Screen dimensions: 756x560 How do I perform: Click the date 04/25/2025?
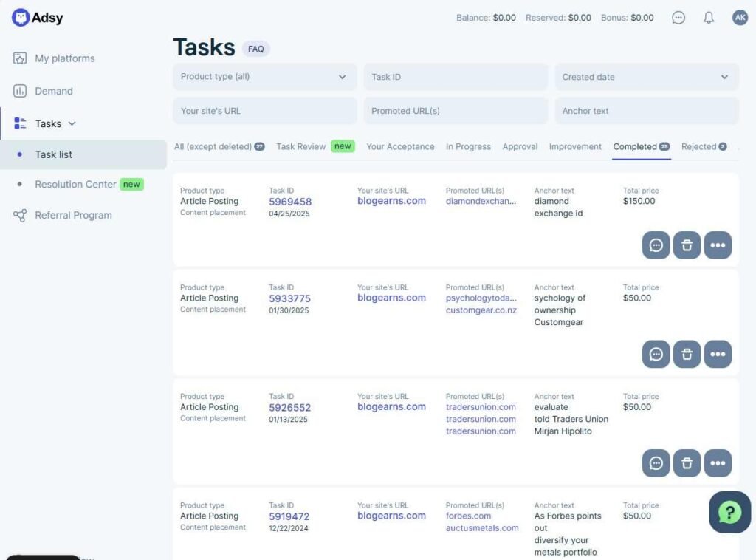point(289,214)
